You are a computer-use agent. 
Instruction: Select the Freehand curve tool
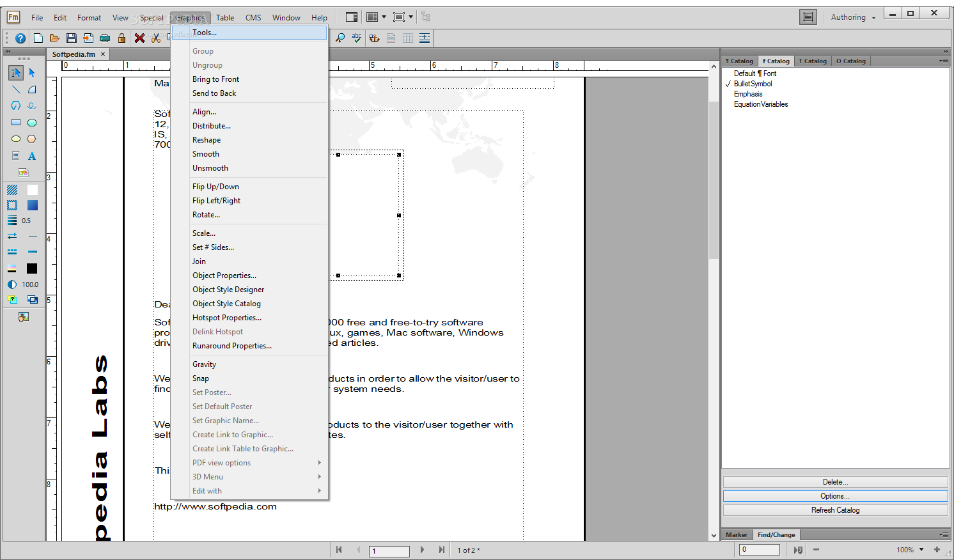coord(32,105)
